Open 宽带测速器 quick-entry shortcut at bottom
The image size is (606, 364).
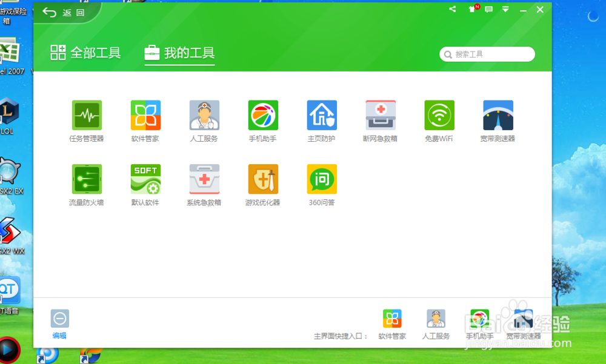pyautogui.click(x=524, y=324)
